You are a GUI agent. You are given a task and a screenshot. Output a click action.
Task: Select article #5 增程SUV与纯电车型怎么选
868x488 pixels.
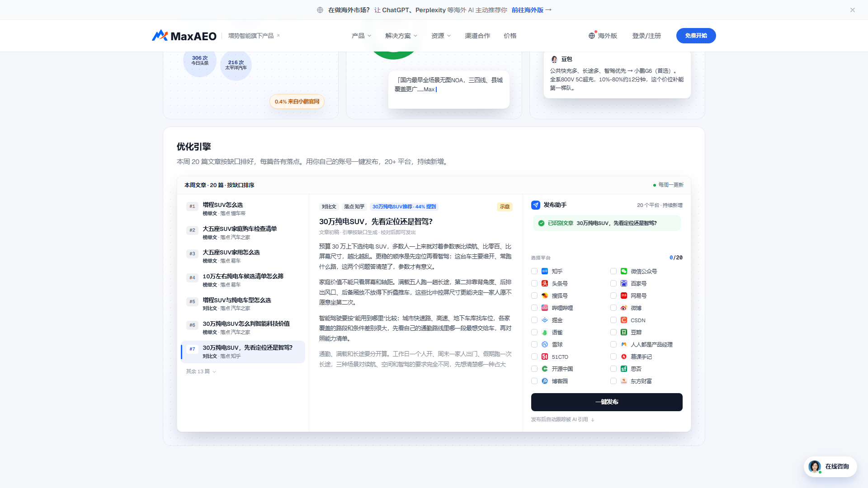243,304
